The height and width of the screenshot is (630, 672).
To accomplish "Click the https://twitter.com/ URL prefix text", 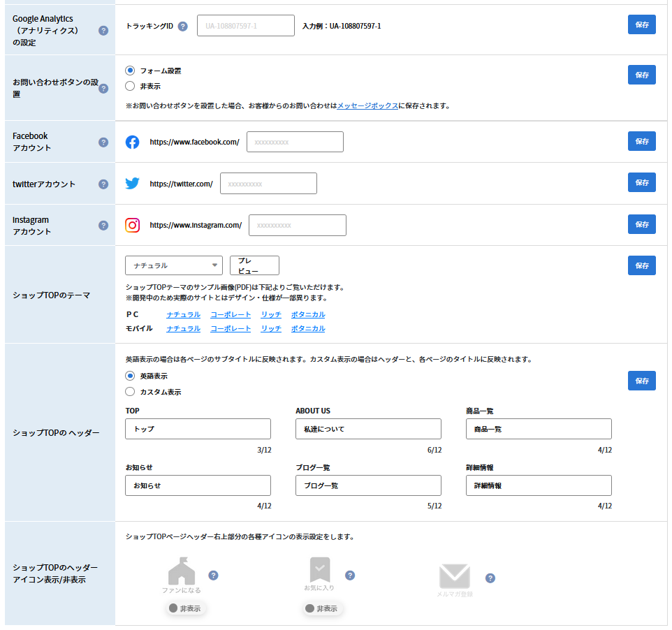I will [x=182, y=184].
